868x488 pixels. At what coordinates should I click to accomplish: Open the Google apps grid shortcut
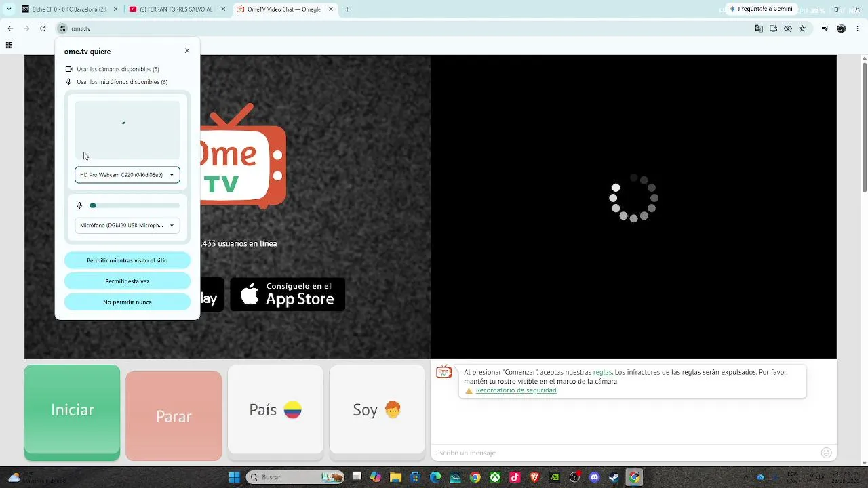(9, 45)
